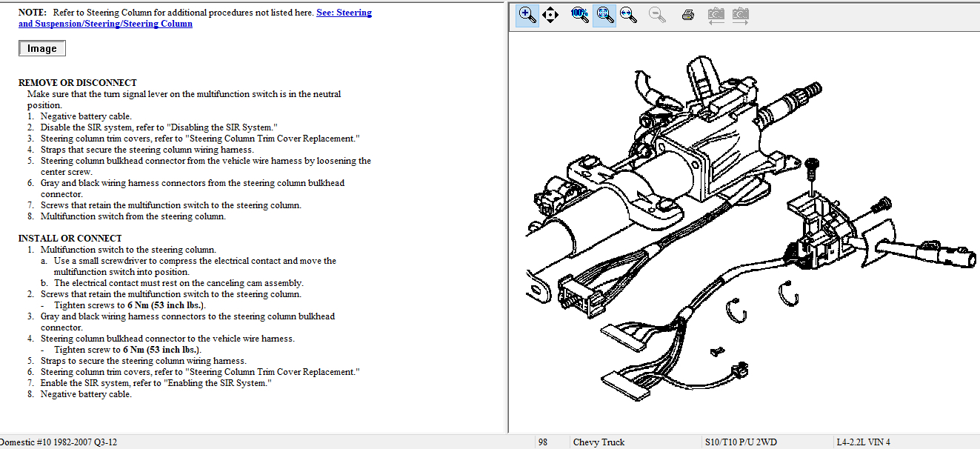Click the INSTALL OR CONNECT heading
This screenshot has width=980, height=449.
pos(70,239)
